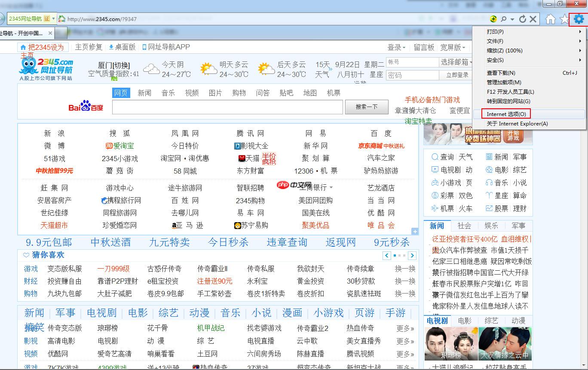This screenshot has width=588, height=370.
Task: Select Internet 选项(O) from the menu
Action: click(506, 114)
